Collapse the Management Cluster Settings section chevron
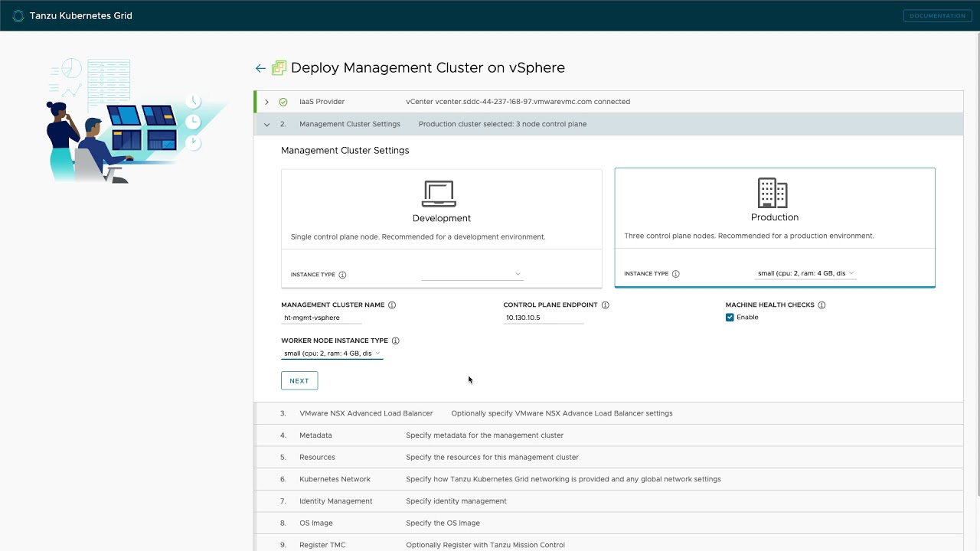The width and height of the screenshot is (980, 551). pyautogui.click(x=266, y=124)
